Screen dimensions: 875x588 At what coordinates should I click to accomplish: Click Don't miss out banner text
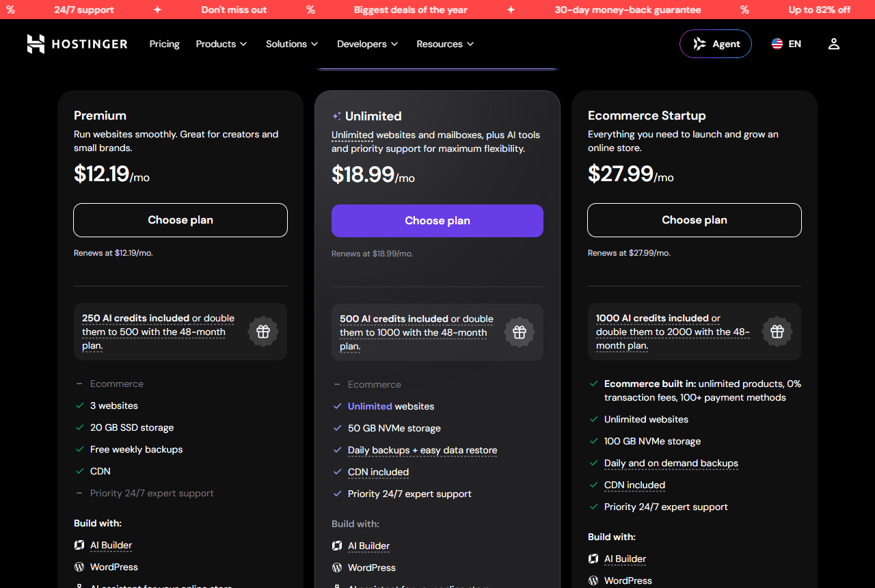coord(233,10)
